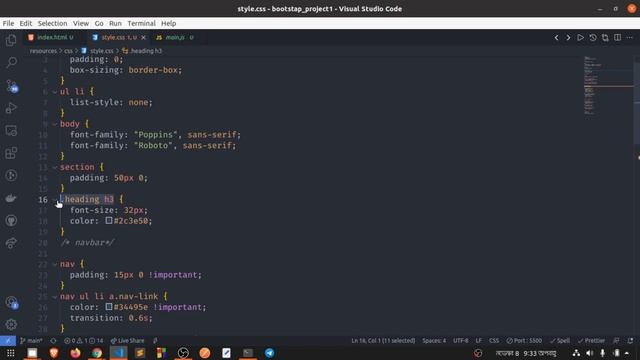This screenshot has width=640, height=360.
Task: Open the Docker whale view
Action: 11,198
